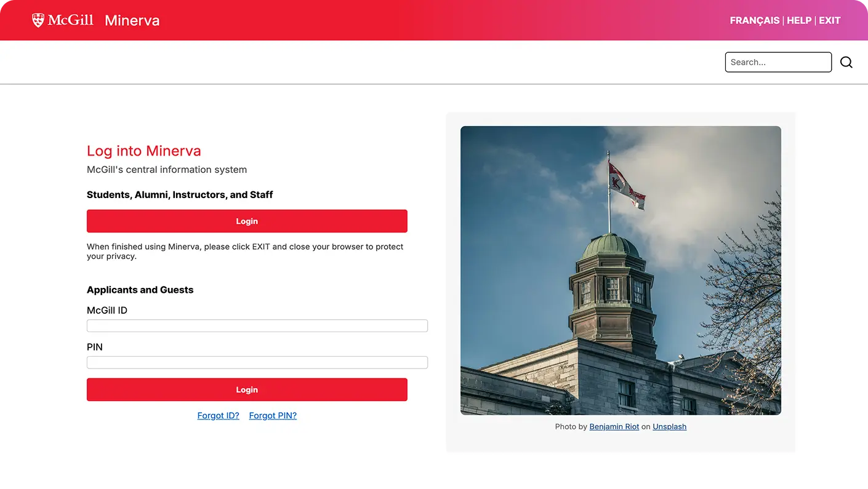Open the HELP link in header
This screenshot has height=489, width=868.
[x=799, y=20]
